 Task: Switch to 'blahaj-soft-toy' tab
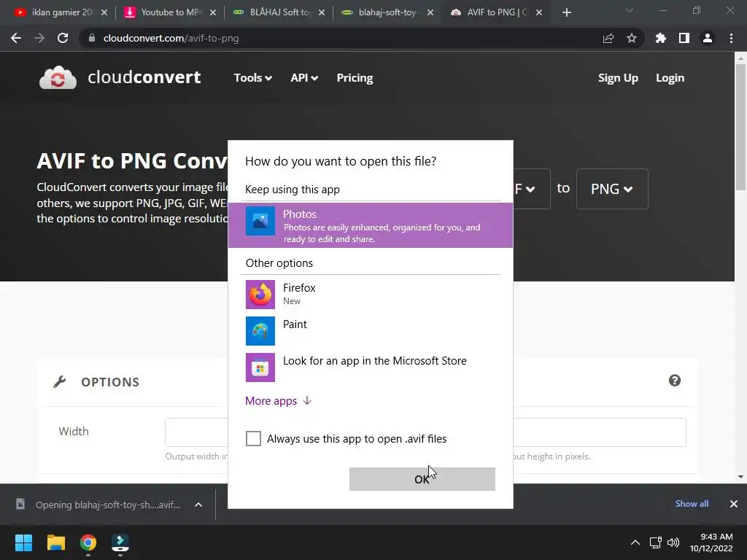click(x=387, y=12)
